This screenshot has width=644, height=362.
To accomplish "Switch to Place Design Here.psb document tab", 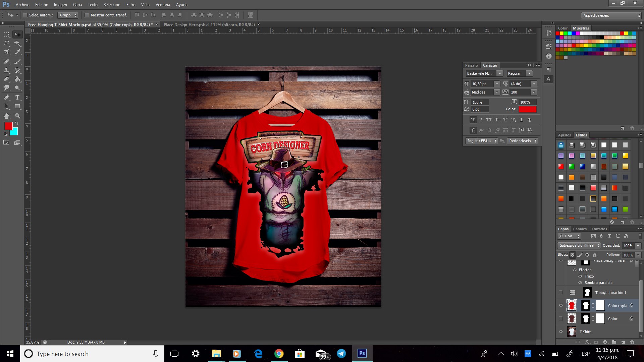I will coord(209,24).
